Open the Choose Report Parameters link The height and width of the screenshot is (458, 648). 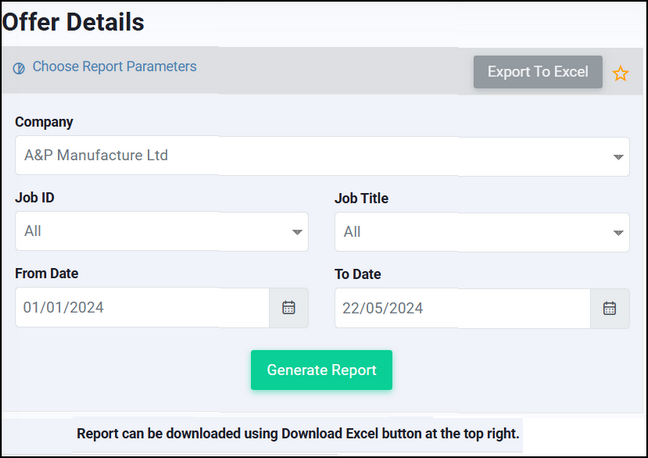(114, 67)
